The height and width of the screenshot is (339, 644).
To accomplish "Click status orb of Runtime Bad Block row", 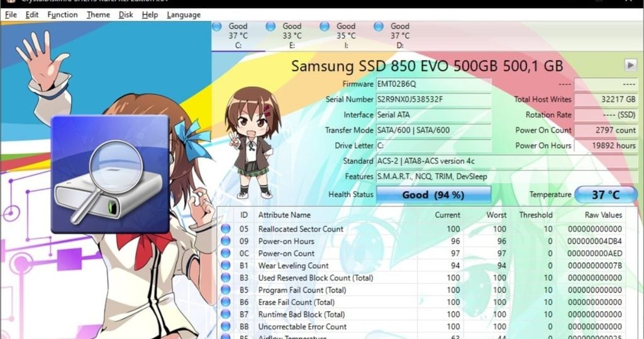I will click(226, 314).
